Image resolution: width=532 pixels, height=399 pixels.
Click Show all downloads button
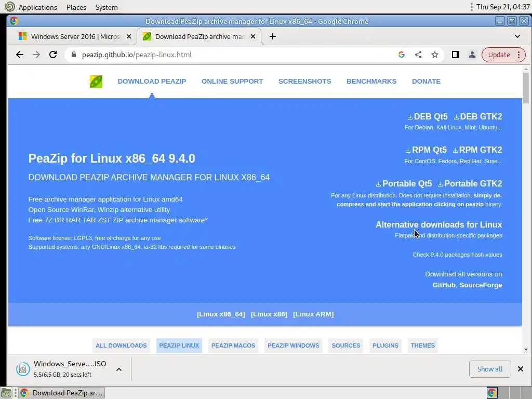[490, 369]
